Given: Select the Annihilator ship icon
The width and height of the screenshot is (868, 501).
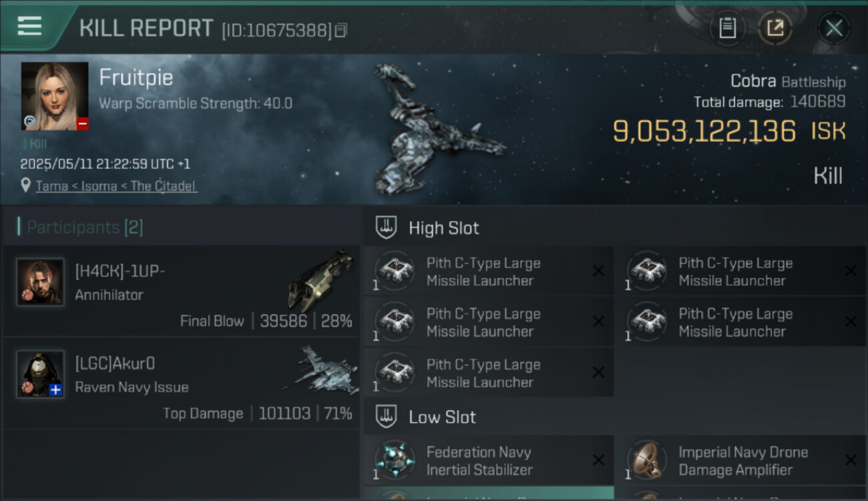Looking at the screenshot, I should coord(320,279).
